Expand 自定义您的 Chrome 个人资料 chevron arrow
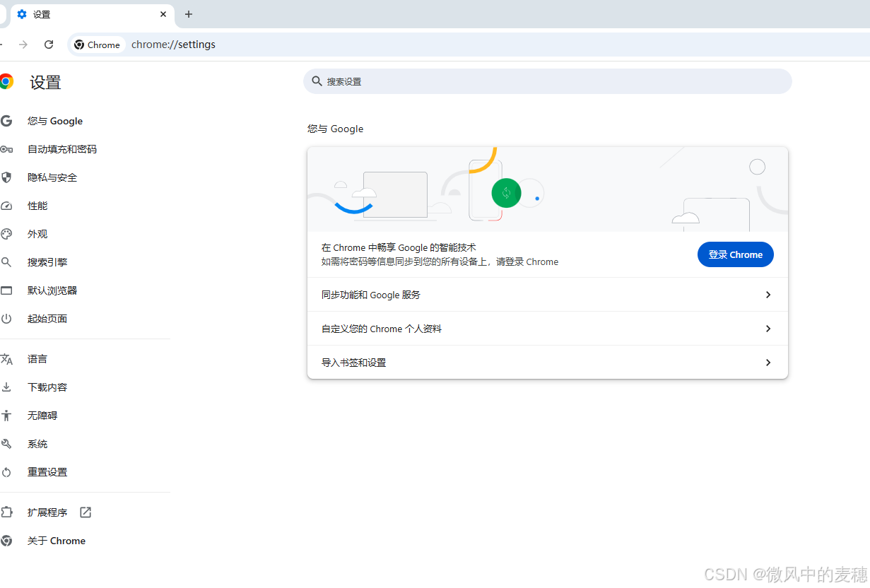Image resolution: width=870 pixels, height=588 pixels. coord(768,329)
